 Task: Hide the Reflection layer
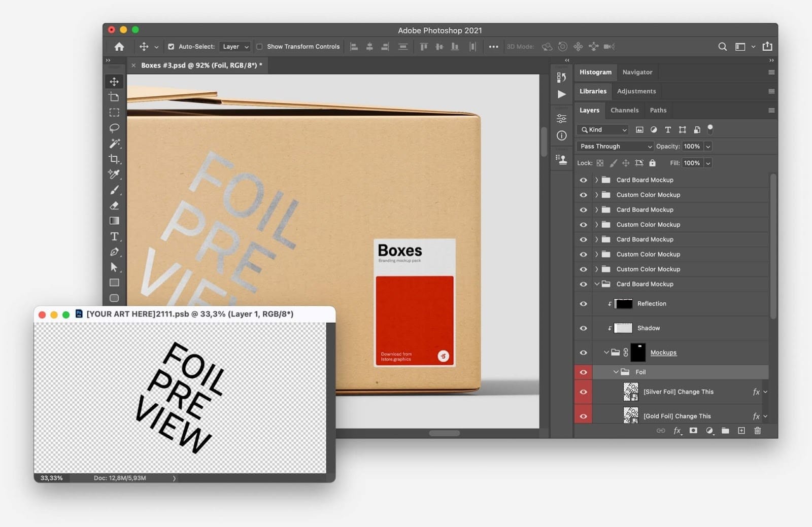pyautogui.click(x=583, y=304)
